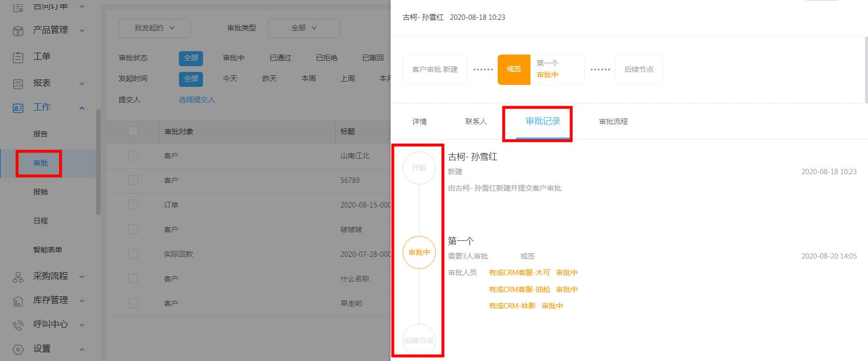Click the 客户审批 新建 flow node
The image size is (868, 361).
(435, 69)
